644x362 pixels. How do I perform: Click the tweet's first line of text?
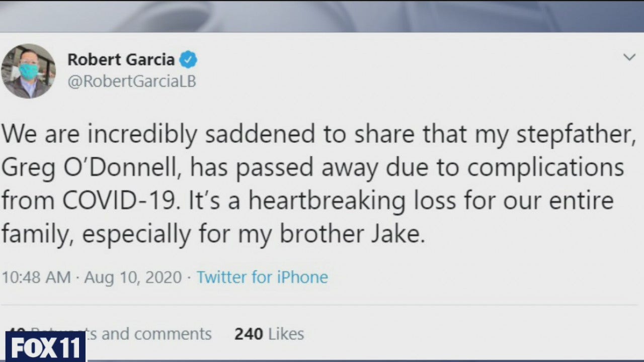(x=318, y=136)
